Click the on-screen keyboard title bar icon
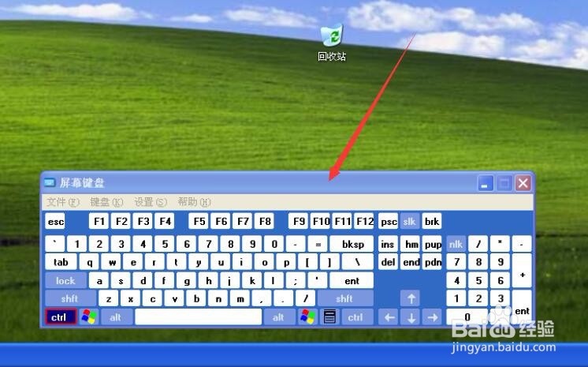 50,183
